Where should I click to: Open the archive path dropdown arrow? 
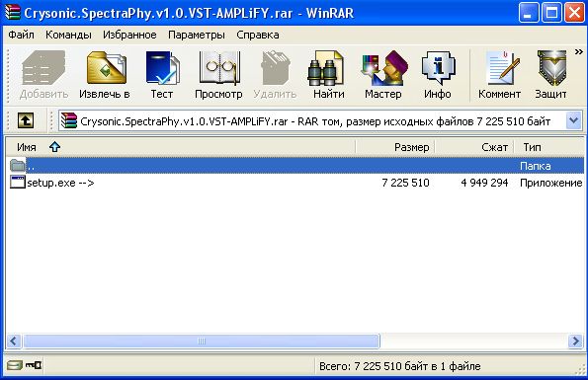(x=574, y=120)
